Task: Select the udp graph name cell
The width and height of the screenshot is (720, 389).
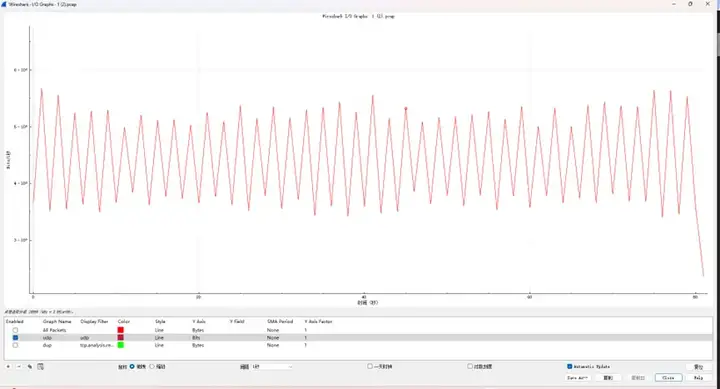Action: (47, 338)
